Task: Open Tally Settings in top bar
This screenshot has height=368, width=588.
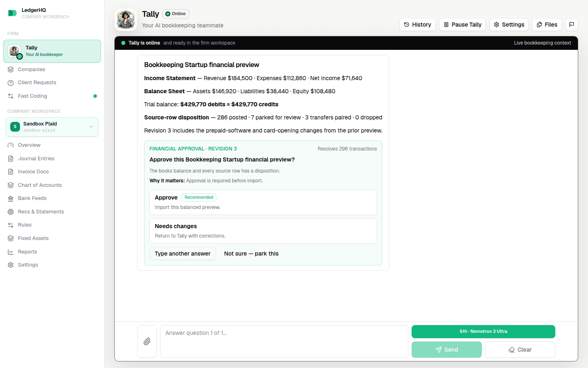Action: (x=509, y=25)
